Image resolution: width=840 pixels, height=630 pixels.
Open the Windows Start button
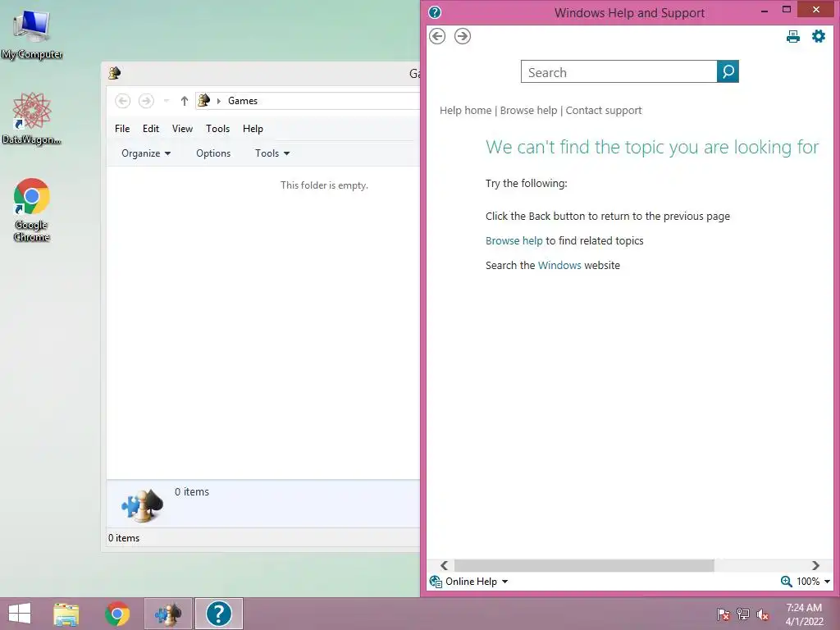tap(20, 614)
